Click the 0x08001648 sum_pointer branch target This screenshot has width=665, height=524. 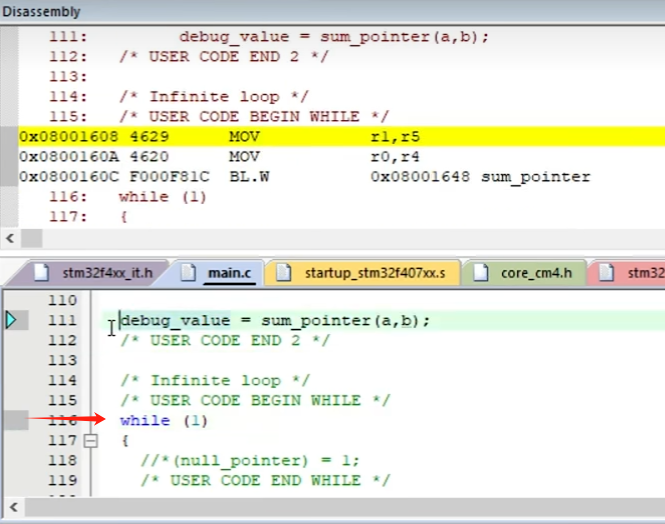coord(481,177)
